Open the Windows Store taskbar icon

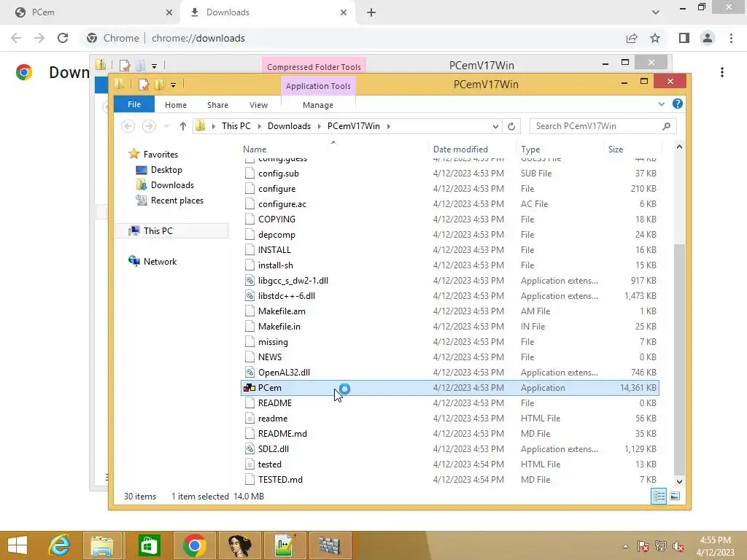(x=149, y=545)
